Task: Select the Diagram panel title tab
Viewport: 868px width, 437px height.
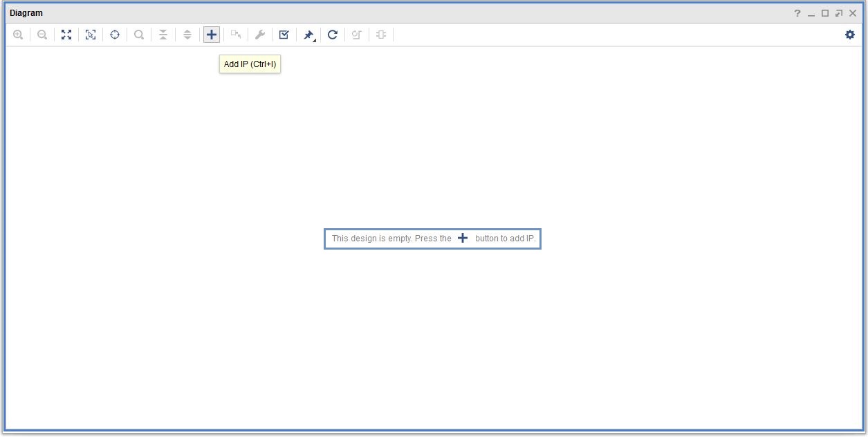Action: 26,13
